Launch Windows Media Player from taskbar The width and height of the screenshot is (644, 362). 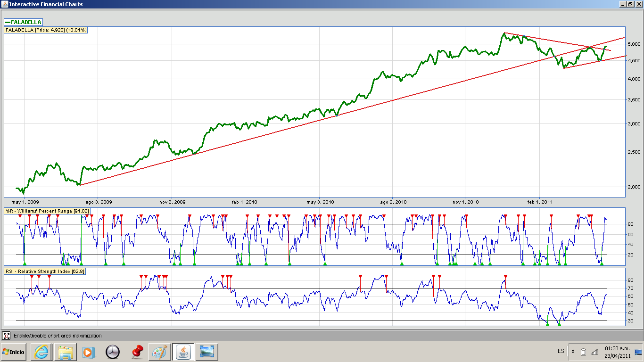click(x=88, y=352)
